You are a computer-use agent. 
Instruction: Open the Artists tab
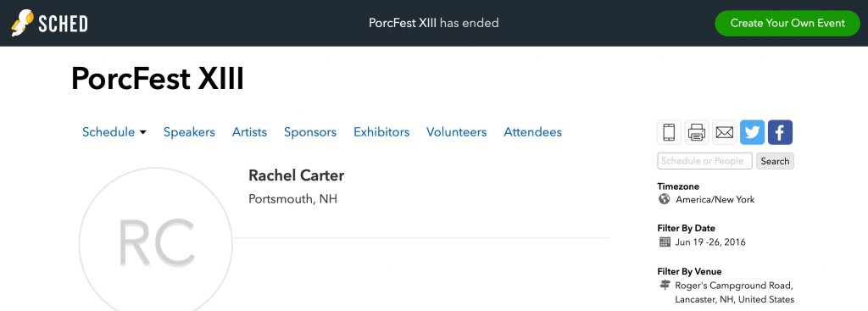coord(249,132)
